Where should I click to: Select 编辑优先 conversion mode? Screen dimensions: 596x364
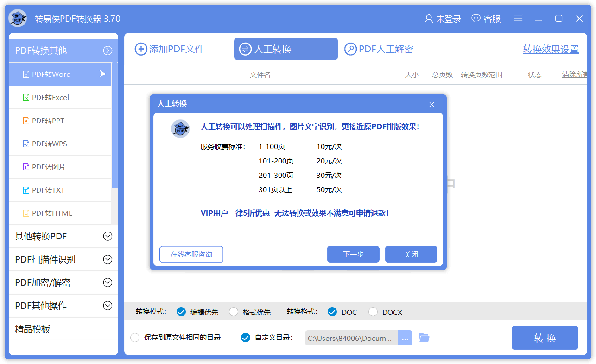coord(181,312)
